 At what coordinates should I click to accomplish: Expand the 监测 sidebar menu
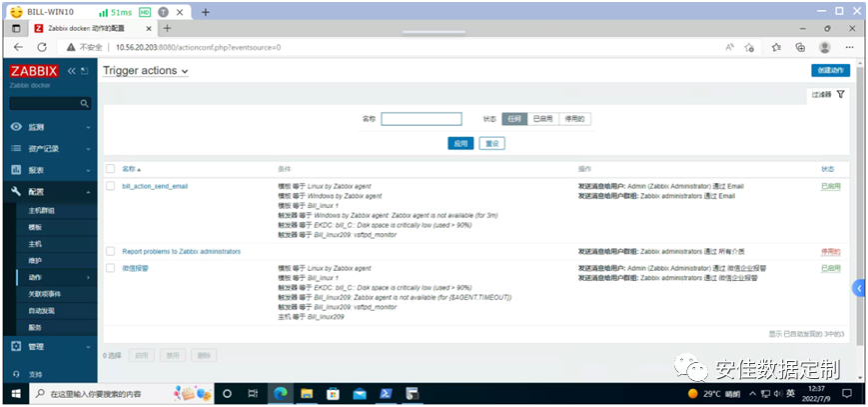(x=50, y=127)
